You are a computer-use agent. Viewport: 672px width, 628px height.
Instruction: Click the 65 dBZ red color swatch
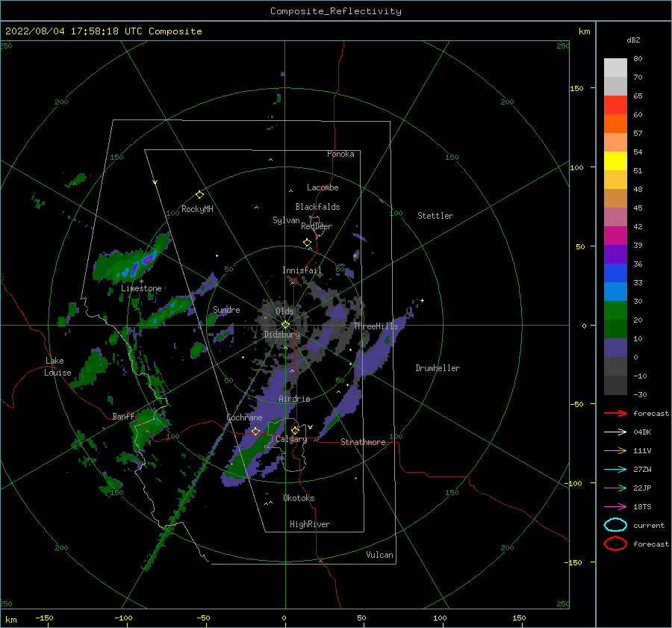click(615, 105)
